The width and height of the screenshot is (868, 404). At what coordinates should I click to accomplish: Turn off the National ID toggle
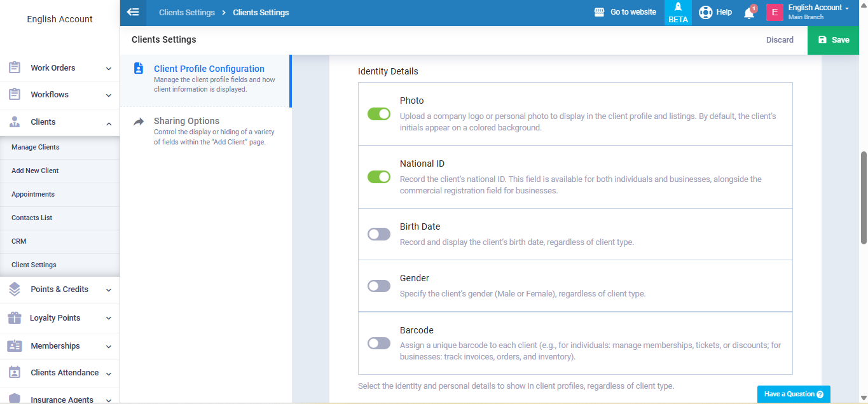pos(379,177)
